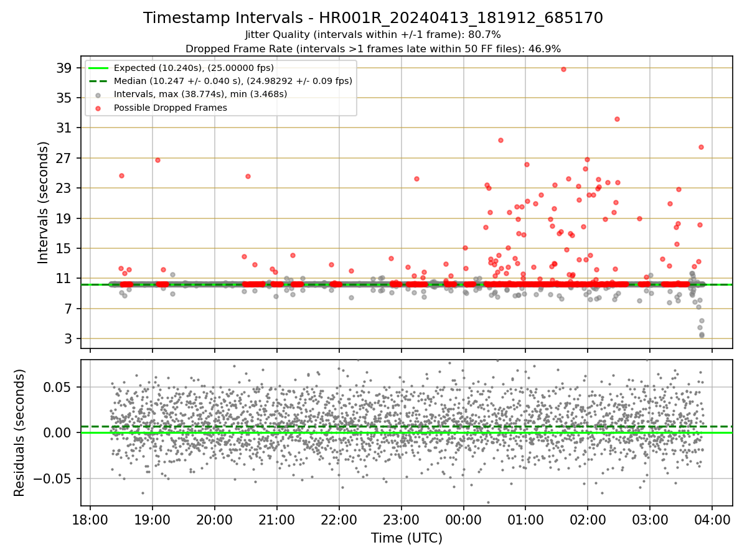
Task: Click the "Dropped Frame Rate" 46.9% subtitle line
Action: (x=373, y=49)
